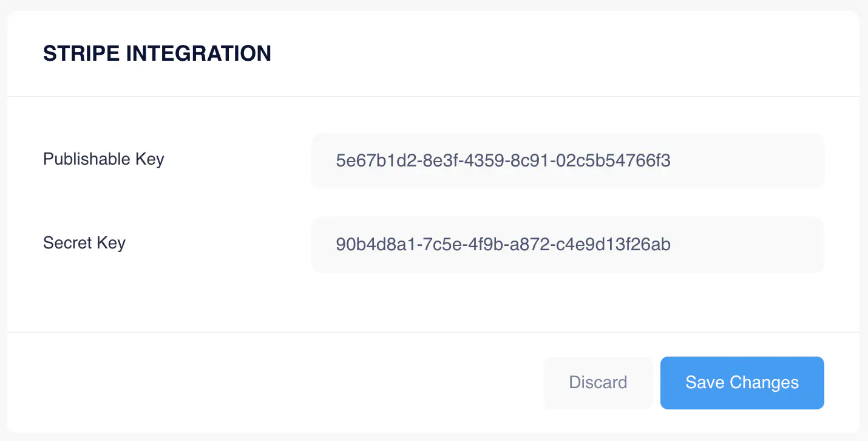Click the Secret Key value text
Viewport: 868px width, 441px height.
pyautogui.click(x=503, y=244)
